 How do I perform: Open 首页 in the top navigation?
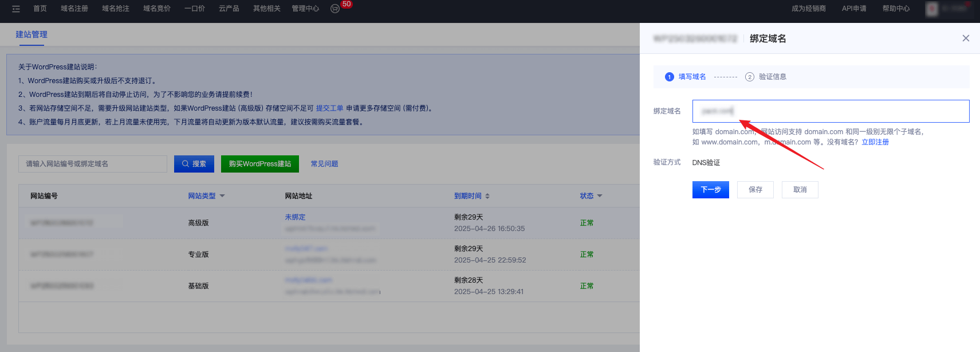click(x=40, y=9)
